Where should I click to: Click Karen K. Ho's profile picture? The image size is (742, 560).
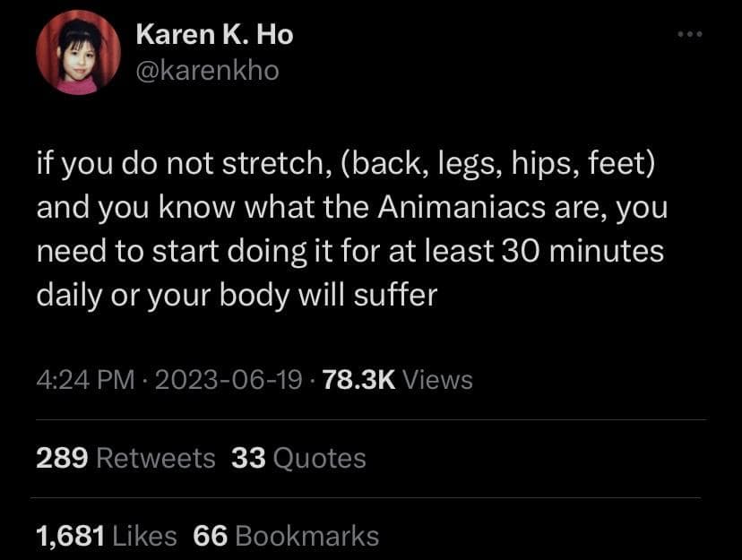(x=78, y=54)
